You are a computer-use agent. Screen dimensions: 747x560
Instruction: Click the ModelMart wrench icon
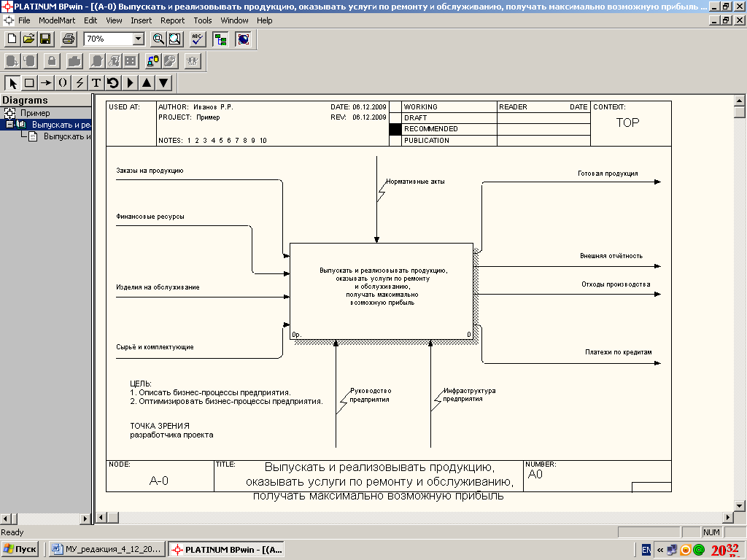pyautogui.click(x=170, y=61)
